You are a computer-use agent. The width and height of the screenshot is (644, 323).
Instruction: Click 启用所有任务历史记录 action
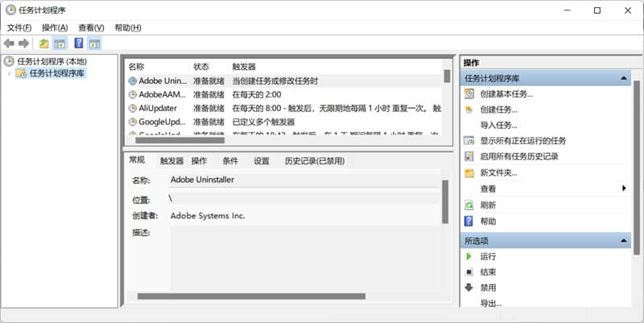(519, 156)
